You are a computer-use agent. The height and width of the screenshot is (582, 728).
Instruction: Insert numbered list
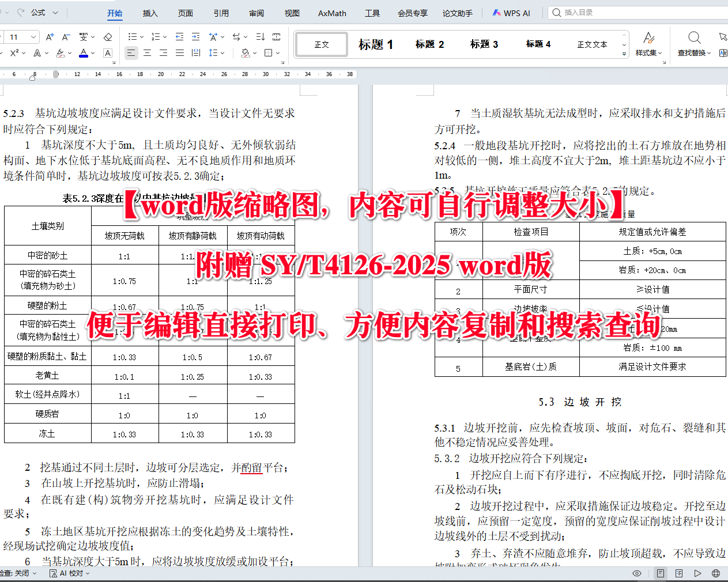click(x=155, y=37)
